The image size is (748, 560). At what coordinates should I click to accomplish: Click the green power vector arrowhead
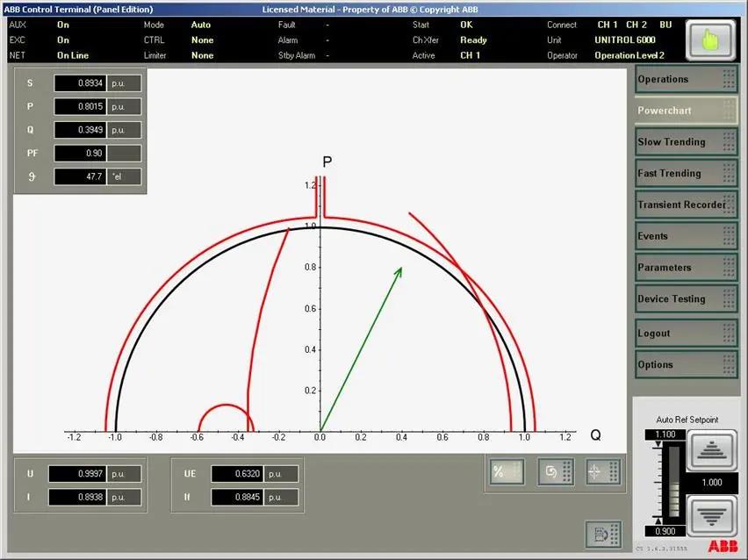pos(399,272)
